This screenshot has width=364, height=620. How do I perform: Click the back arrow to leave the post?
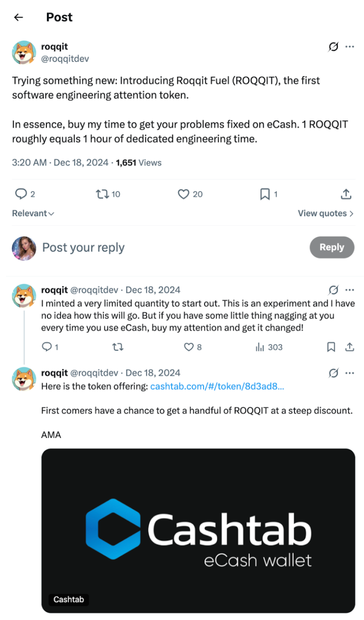[x=18, y=17]
